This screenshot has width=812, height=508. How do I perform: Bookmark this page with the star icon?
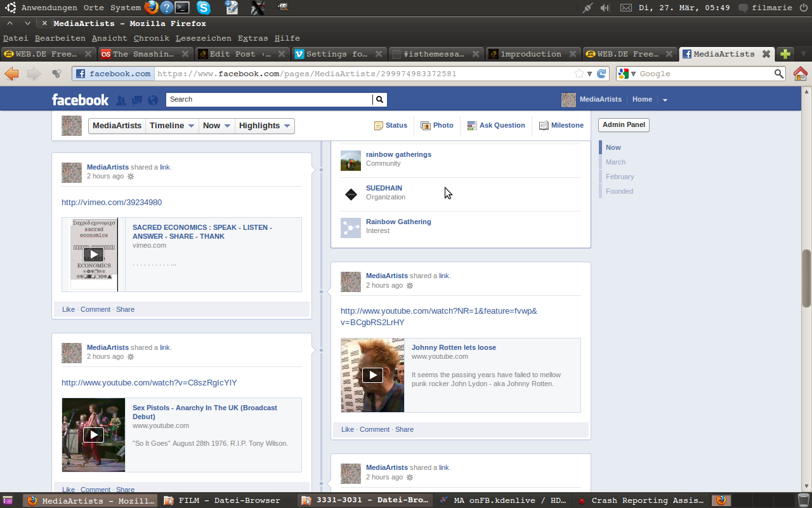[x=579, y=74]
